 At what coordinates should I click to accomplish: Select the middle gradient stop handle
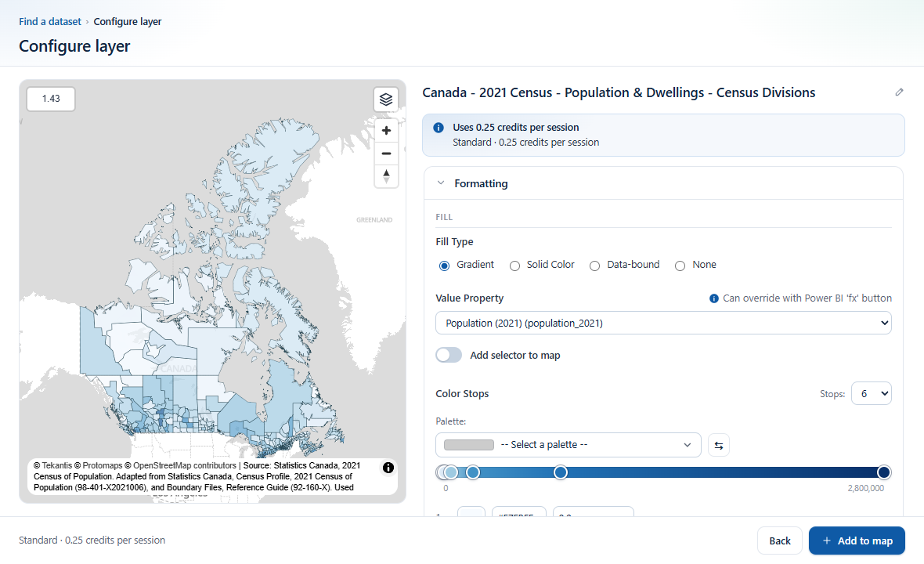click(x=561, y=472)
